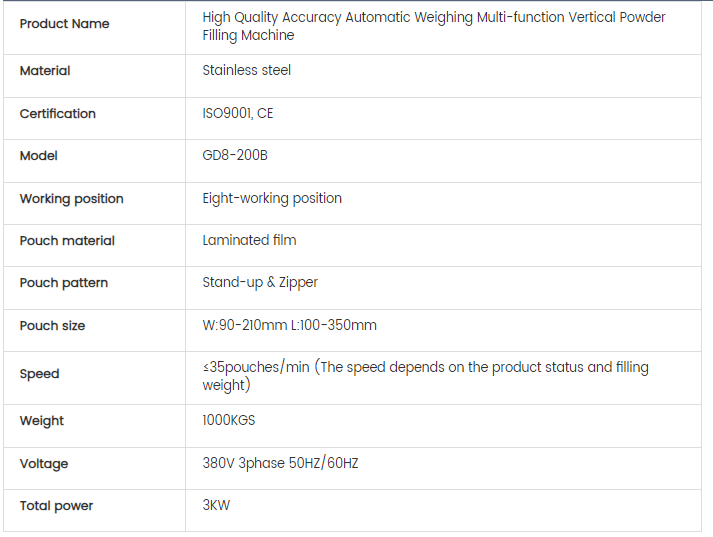713x537 pixels.
Task: Click the "380V 3phase 50HZ/60HZ" voltage value
Action: (x=280, y=464)
